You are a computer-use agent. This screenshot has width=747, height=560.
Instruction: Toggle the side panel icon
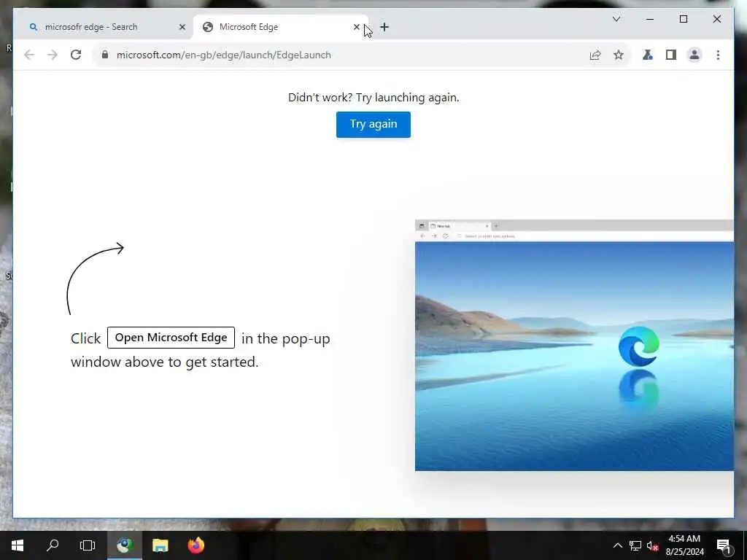point(671,55)
